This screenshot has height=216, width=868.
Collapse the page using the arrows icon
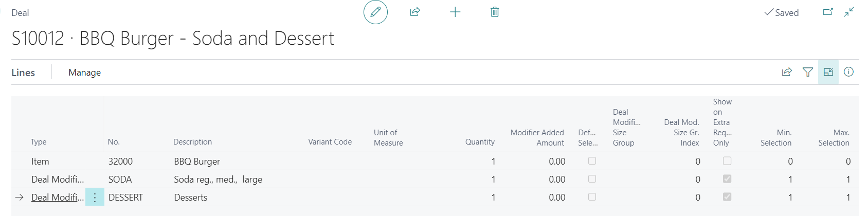(x=849, y=12)
